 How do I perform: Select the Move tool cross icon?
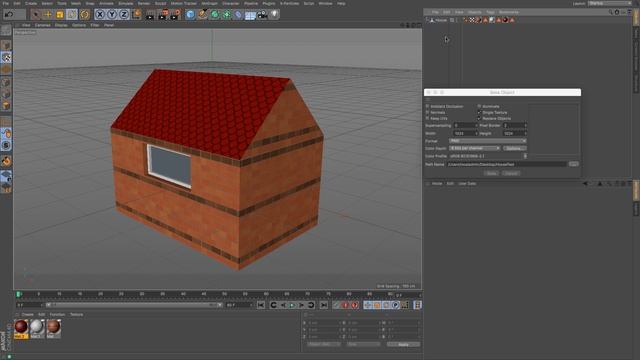(x=48, y=15)
